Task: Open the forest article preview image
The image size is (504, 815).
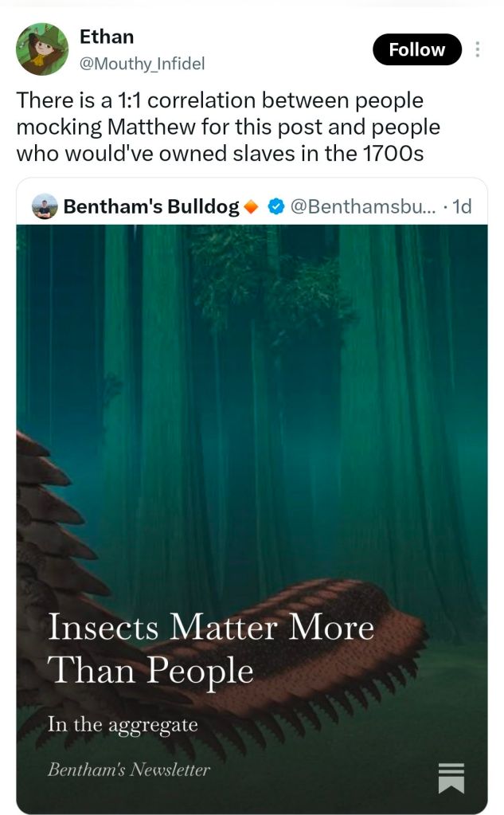Action: pyautogui.click(x=252, y=519)
